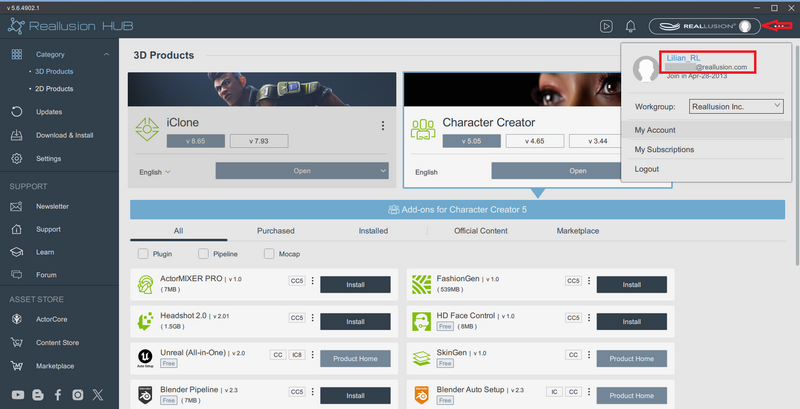
Task: Select 3D Products in sidebar
Action: [x=54, y=71]
